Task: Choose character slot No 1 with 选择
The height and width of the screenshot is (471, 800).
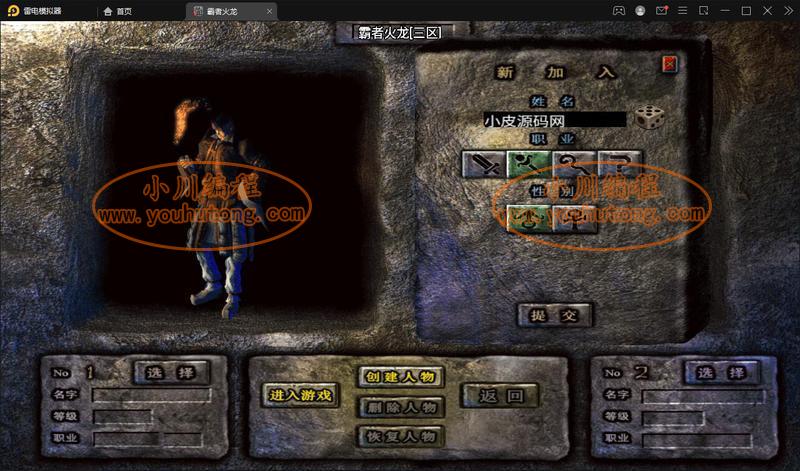Action: point(171,373)
